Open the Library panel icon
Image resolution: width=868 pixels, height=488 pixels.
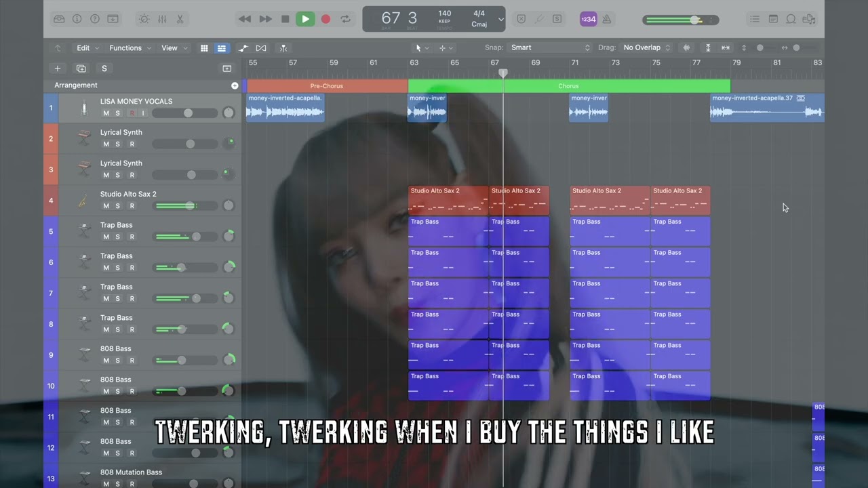pyautogui.click(x=59, y=19)
